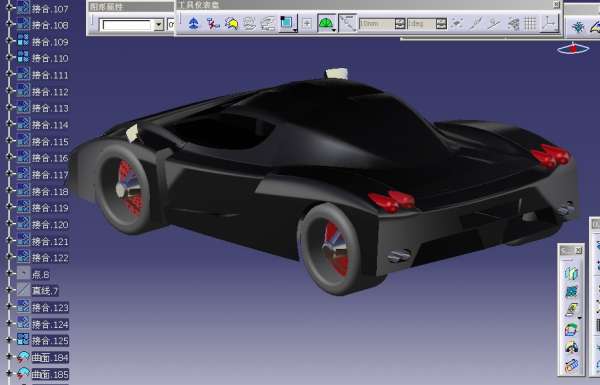Toggle the diagonal dotted-line snap icon
Viewport: 600px width, 385px height.
pyautogui.click(x=347, y=23)
